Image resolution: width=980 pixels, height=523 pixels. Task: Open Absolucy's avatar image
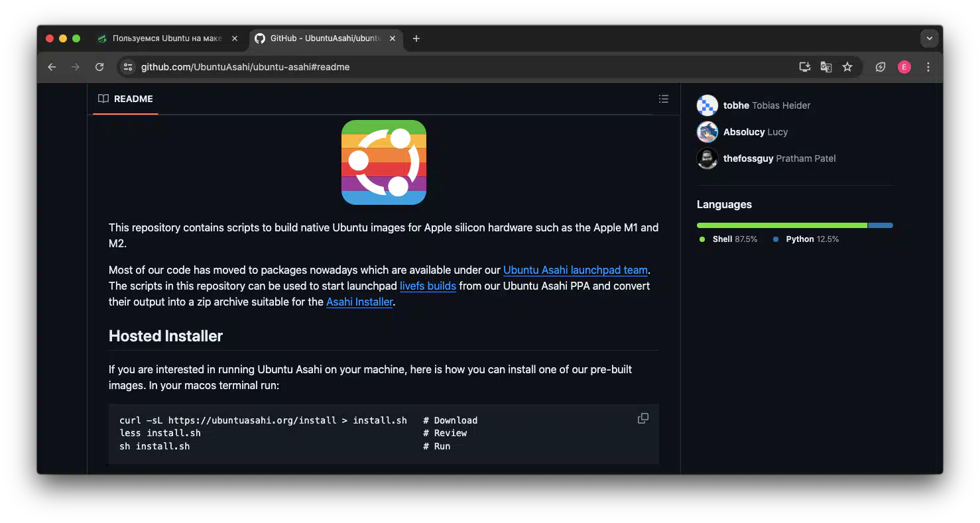click(707, 132)
